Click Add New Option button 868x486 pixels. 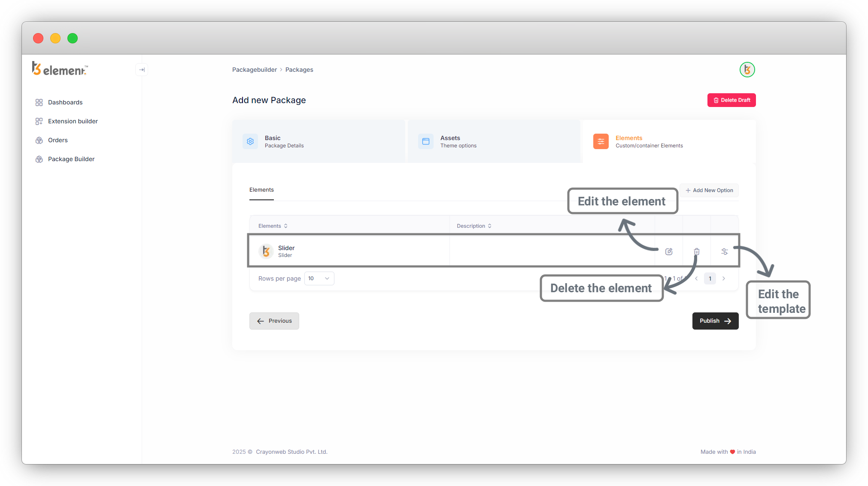click(x=709, y=190)
